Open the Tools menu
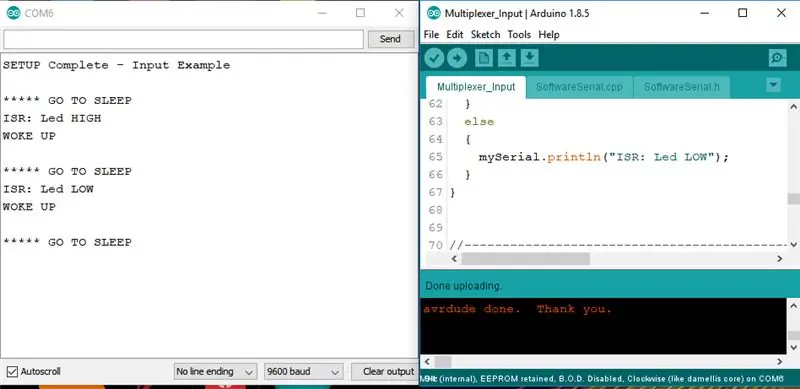Screen dimensions: 800x389 click(519, 35)
